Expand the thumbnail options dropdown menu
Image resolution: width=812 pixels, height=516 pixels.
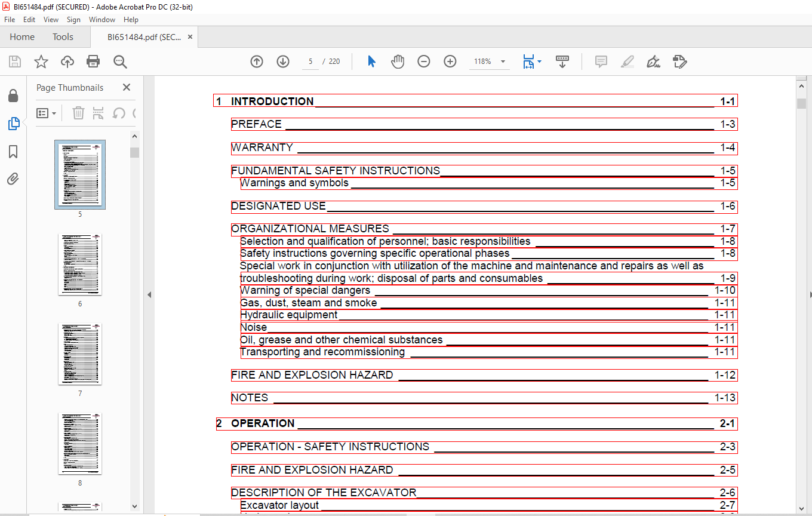[47, 113]
